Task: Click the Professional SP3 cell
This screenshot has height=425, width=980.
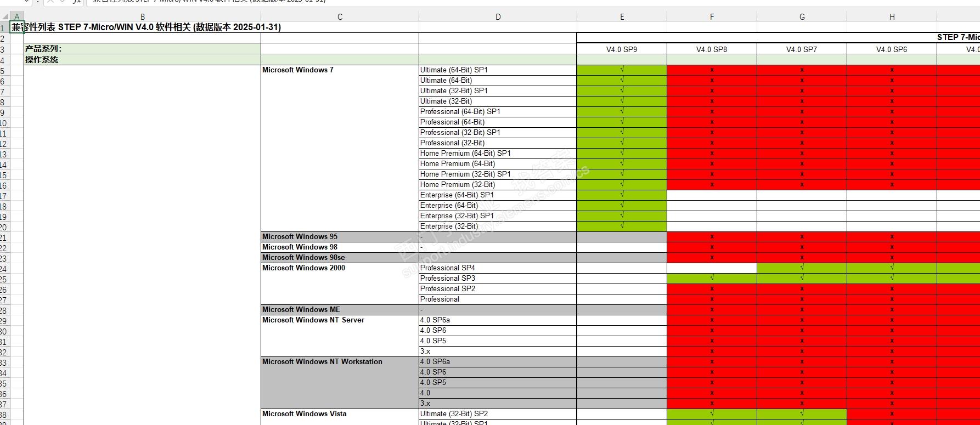Action: (498, 279)
